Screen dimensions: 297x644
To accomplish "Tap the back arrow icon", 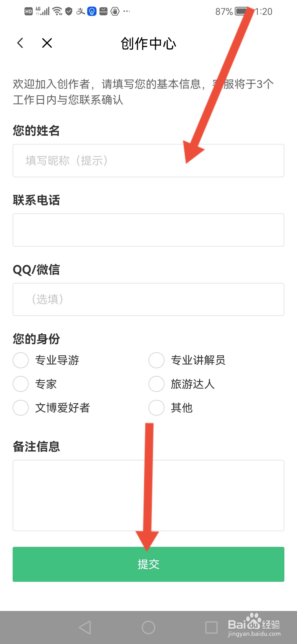I will point(20,43).
